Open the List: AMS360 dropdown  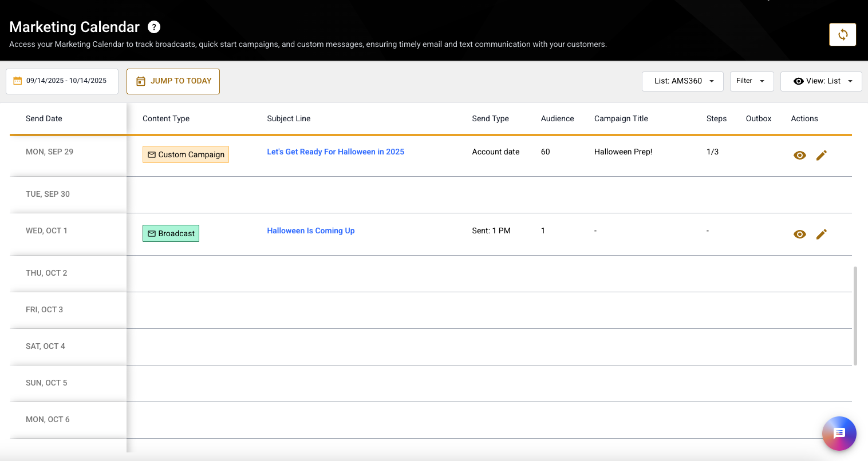[682, 81]
